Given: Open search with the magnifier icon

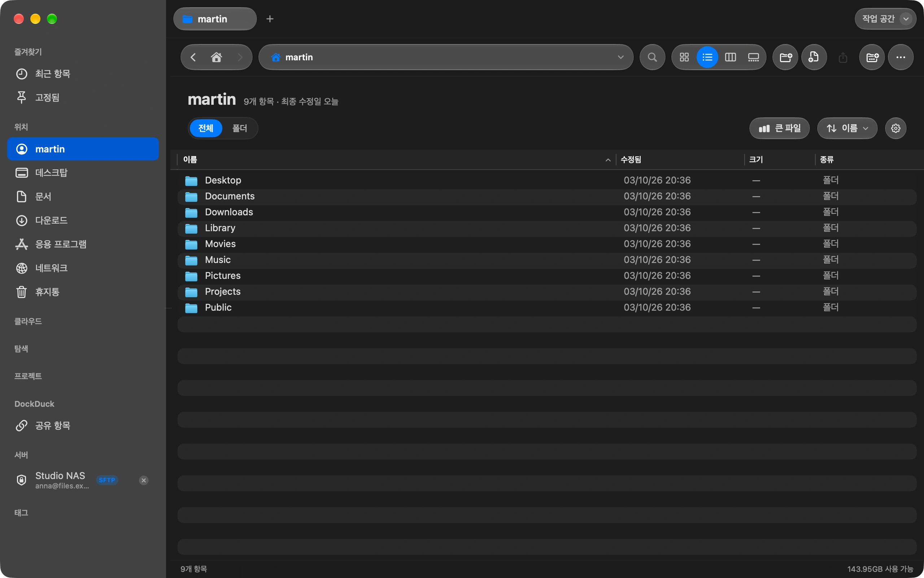Looking at the screenshot, I should 652,57.
